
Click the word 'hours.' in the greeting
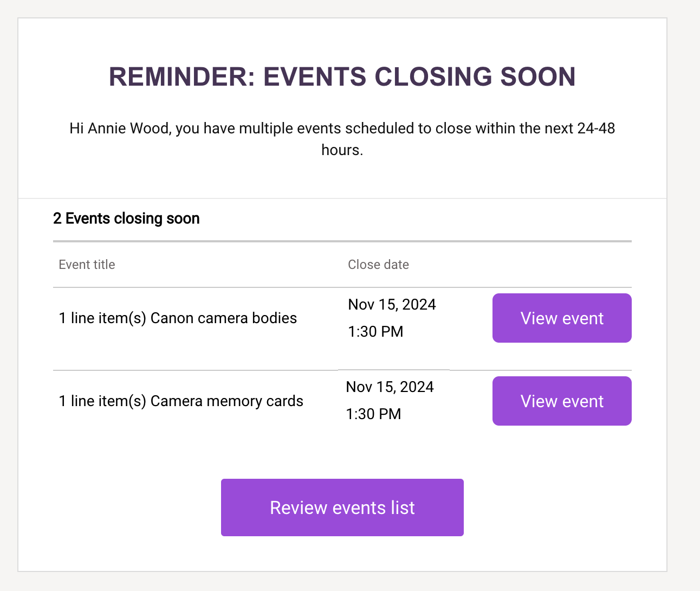click(x=342, y=150)
